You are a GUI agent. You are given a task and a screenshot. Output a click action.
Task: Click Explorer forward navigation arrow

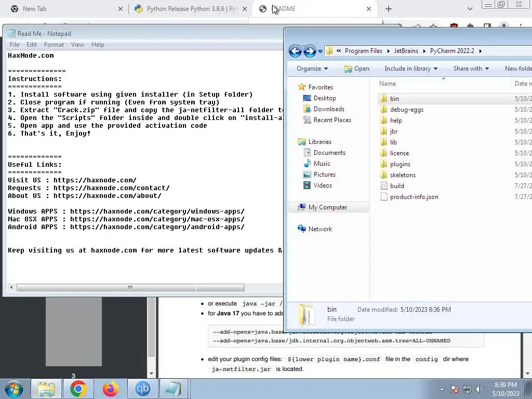point(310,51)
